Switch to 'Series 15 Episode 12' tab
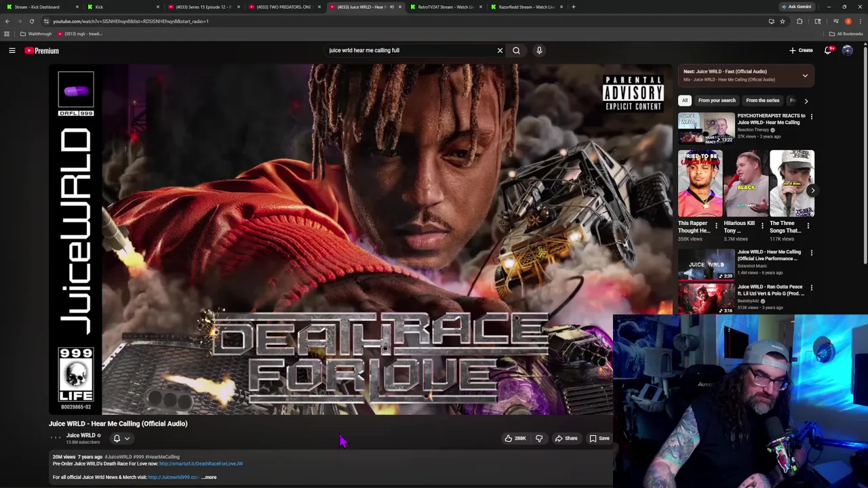The height and width of the screenshot is (488, 868). [x=203, y=7]
